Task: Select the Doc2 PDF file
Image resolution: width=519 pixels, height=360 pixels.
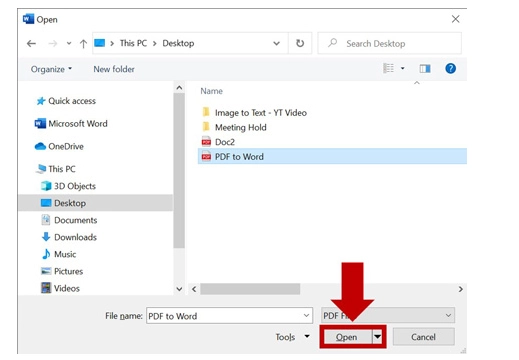Action: (218, 142)
